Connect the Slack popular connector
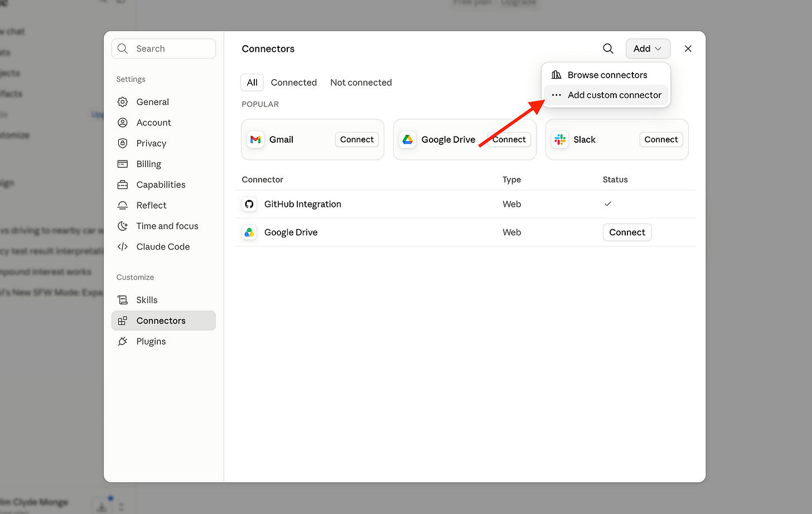Screen dimensions: 812x514 661,139
